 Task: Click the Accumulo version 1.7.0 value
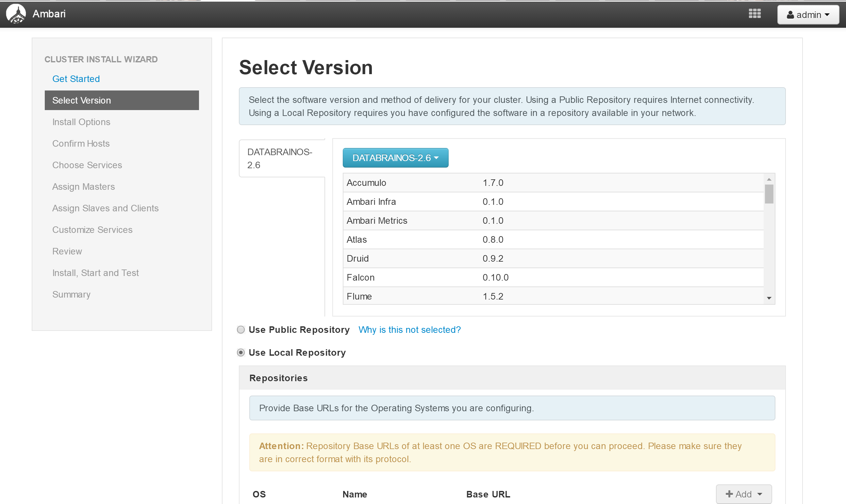point(493,183)
